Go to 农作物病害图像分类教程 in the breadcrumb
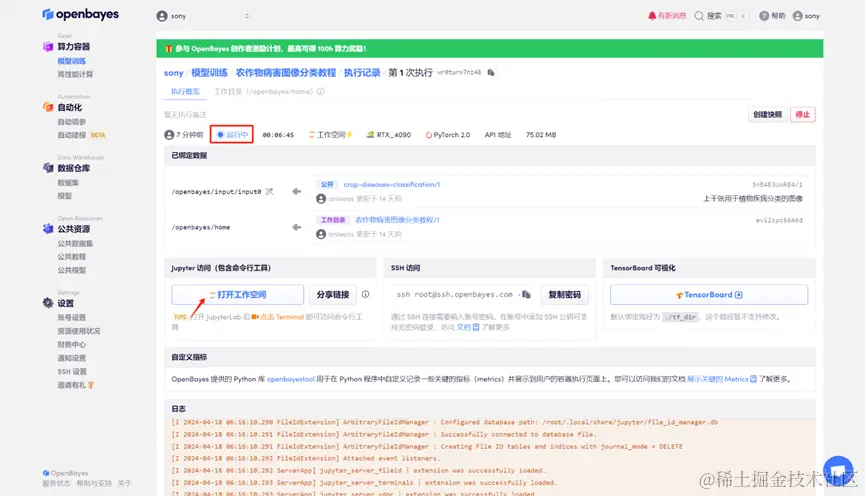 coord(286,73)
